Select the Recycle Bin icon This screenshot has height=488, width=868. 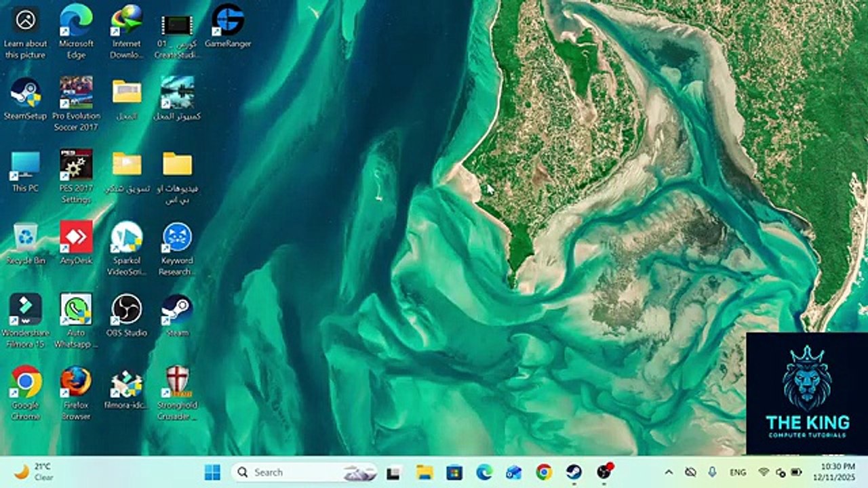25,244
